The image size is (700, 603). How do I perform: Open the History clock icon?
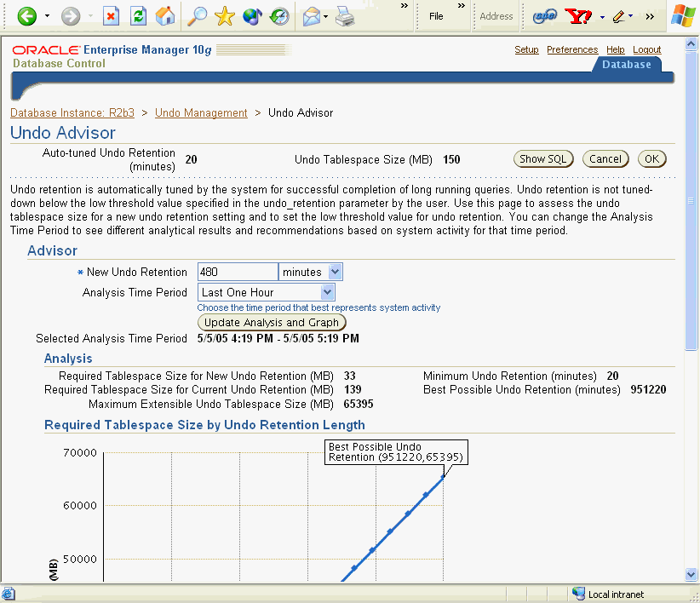pyautogui.click(x=278, y=15)
